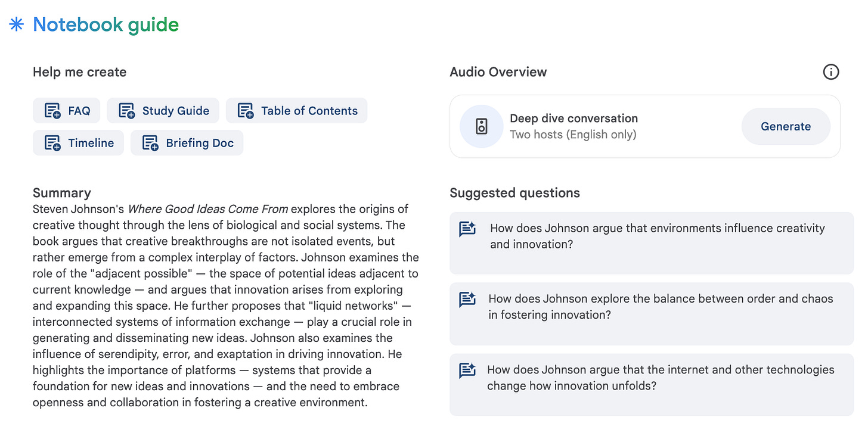Click chat sparkle icon beside environments question
This screenshot has width=868, height=436.
[x=467, y=229]
